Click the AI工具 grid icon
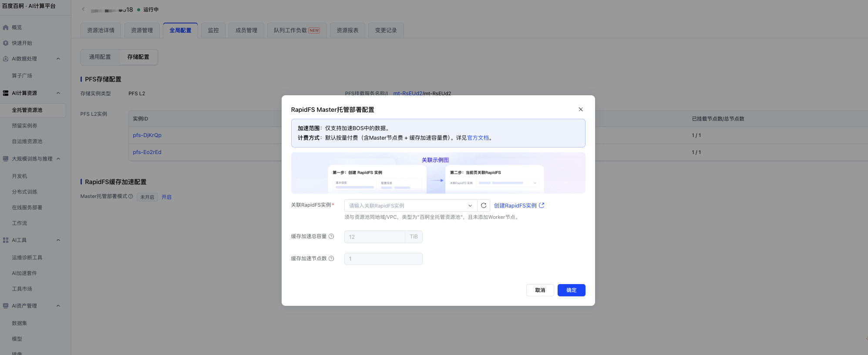The width and height of the screenshot is (868, 355). (x=6, y=240)
